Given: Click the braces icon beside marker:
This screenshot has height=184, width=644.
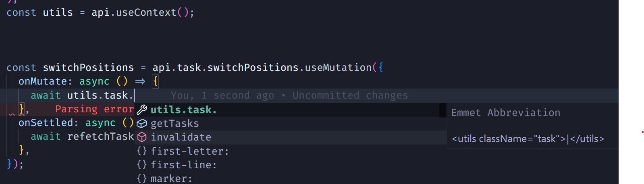Looking at the screenshot, I should click(x=142, y=178).
